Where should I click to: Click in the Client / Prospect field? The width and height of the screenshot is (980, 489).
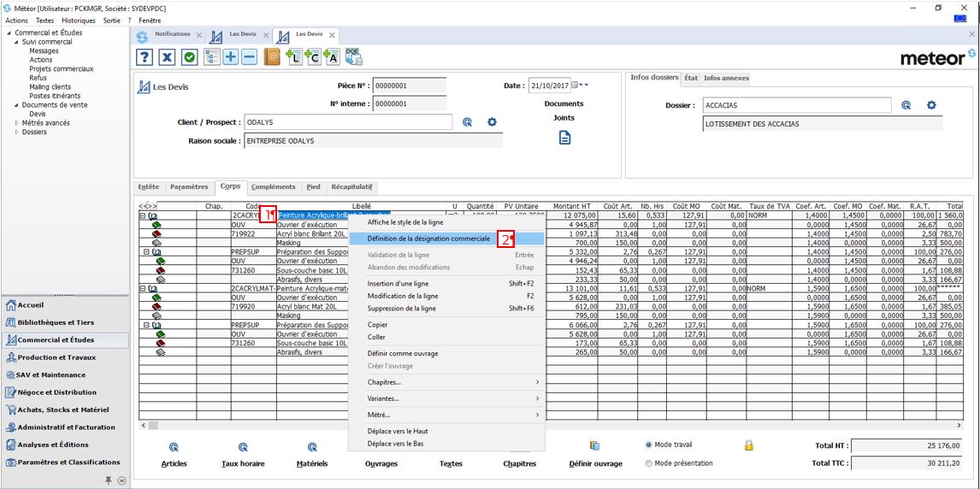click(348, 122)
